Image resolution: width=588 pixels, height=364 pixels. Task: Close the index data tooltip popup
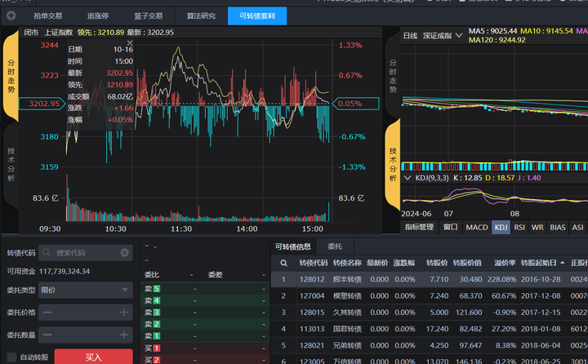click(129, 42)
